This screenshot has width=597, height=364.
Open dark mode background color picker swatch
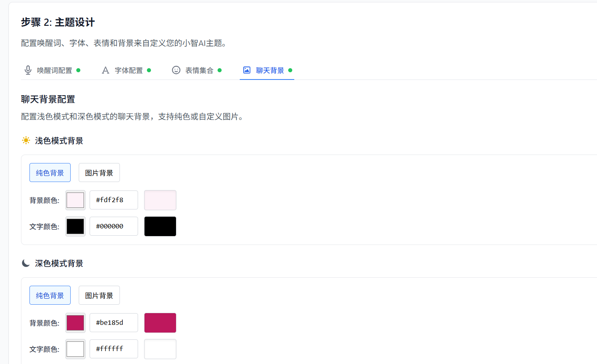click(x=75, y=323)
